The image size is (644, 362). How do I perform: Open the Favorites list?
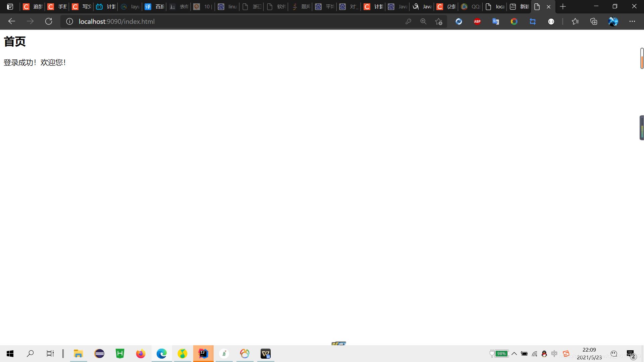[x=575, y=21]
